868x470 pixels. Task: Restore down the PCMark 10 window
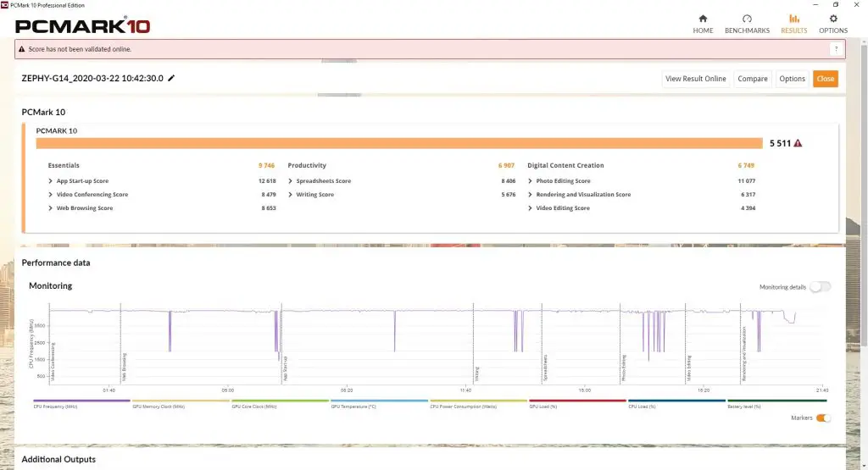pos(835,5)
